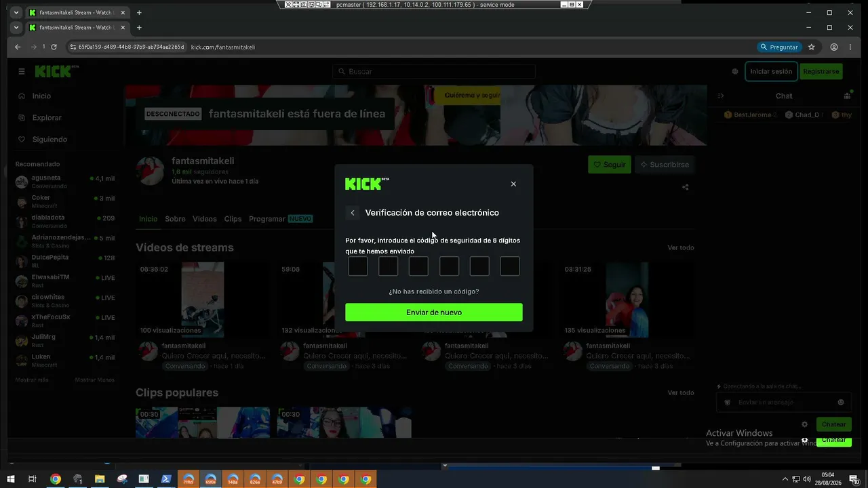Go back using the dialog's arrow
Image resolution: width=868 pixels, height=488 pixels.
pos(353,213)
